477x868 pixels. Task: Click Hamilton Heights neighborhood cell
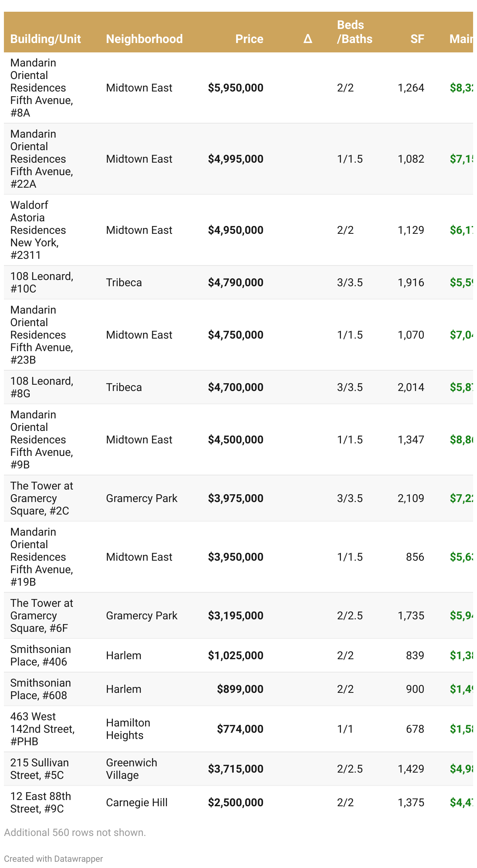click(128, 729)
